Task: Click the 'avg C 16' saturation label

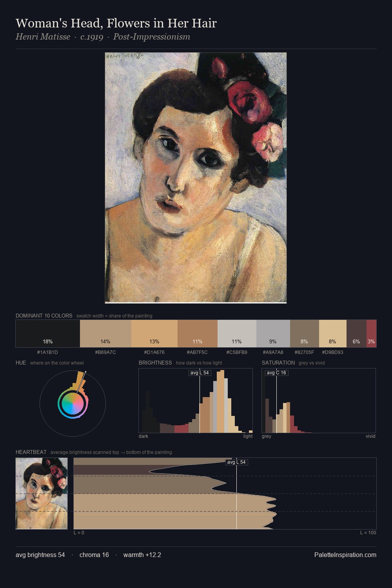Action: pyautogui.click(x=276, y=373)
